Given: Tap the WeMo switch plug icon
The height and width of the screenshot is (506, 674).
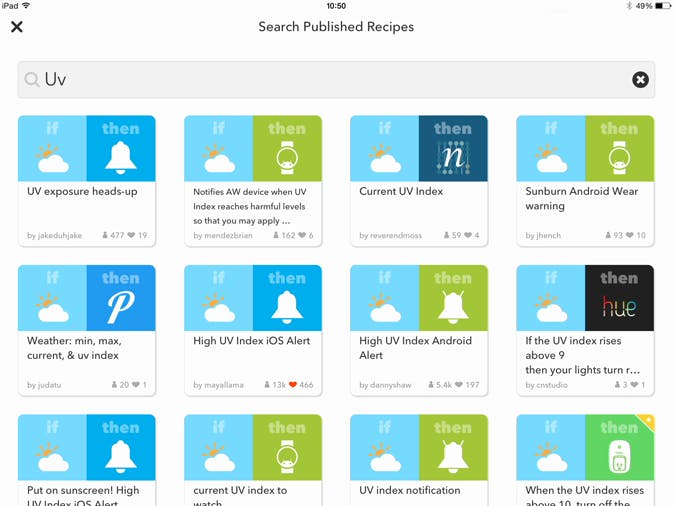Looking at the screenshot, I should (619, 458).
